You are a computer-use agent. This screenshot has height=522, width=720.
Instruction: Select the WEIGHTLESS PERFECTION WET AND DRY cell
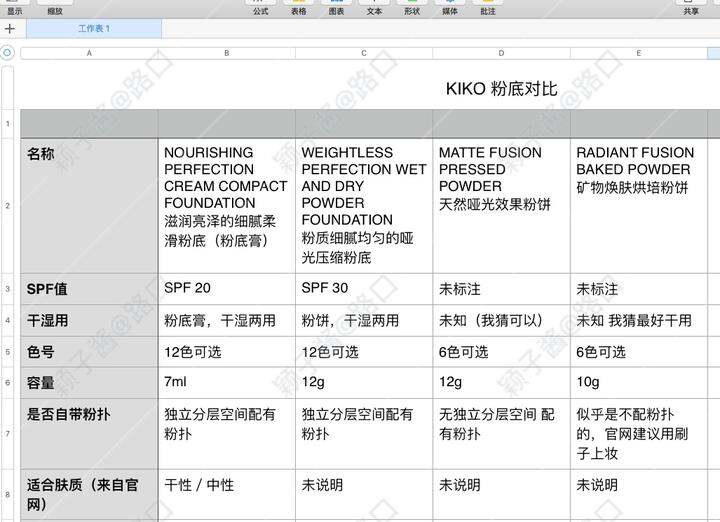click(x=364, y=206)
